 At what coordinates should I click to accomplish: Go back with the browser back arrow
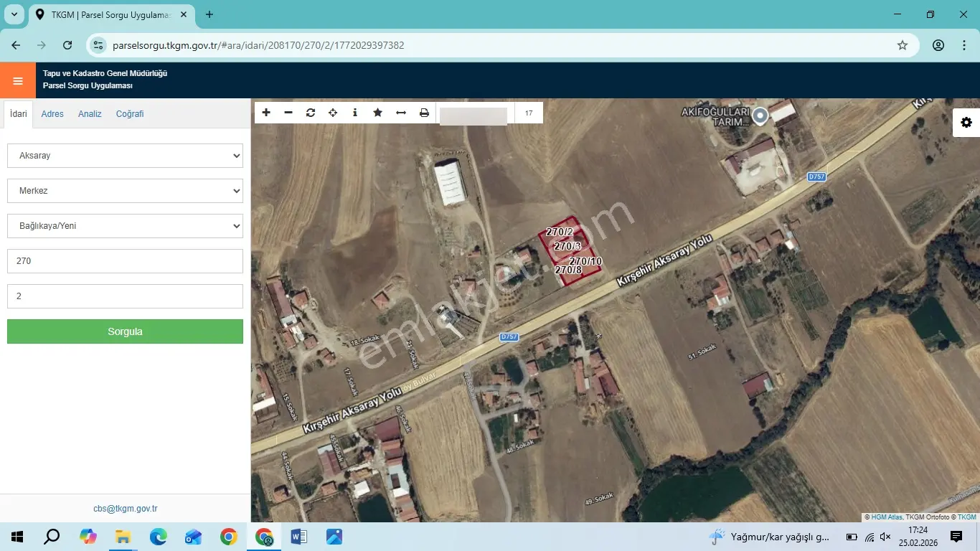click(x=16, y=45)
